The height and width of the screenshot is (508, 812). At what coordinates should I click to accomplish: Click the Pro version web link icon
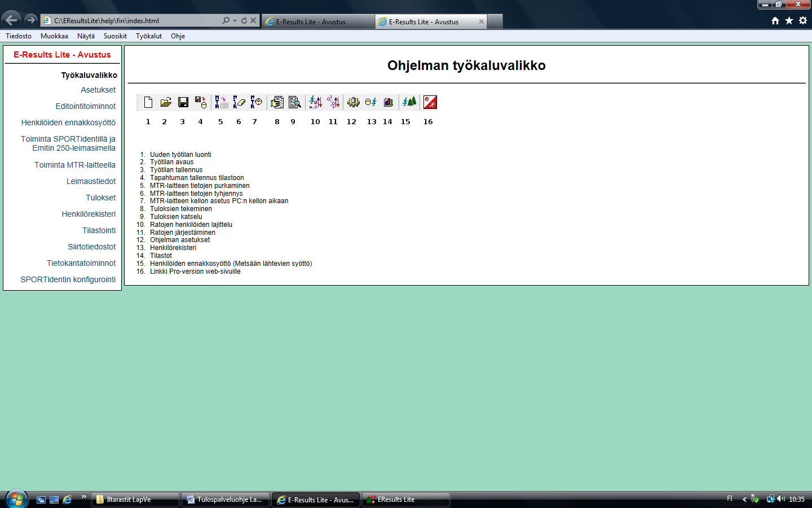[430, 102]
